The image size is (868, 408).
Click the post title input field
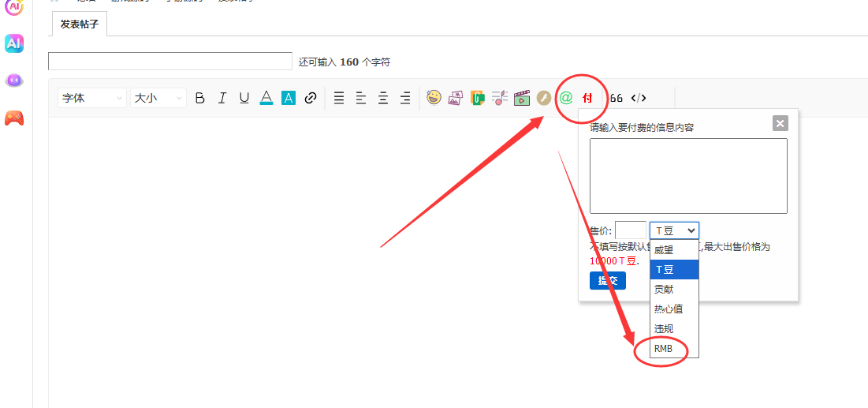click(170, 61)
